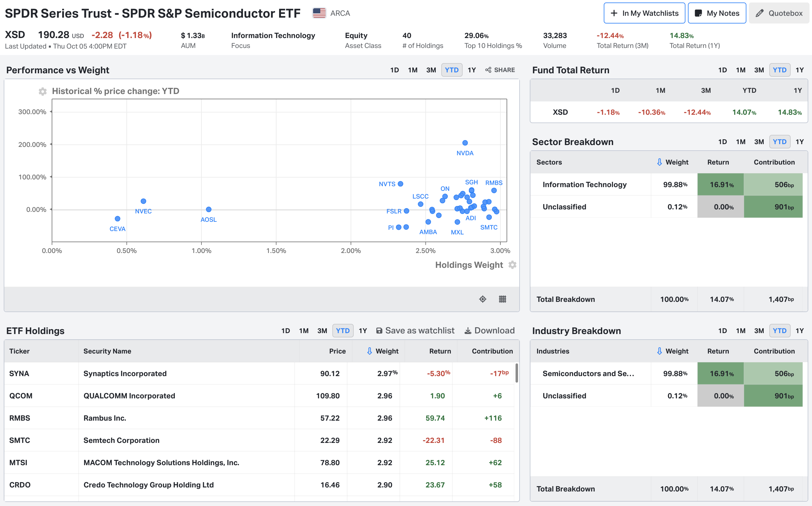The height and width of the screenshot is (506, 812).
Task: Click the Download arrow icon in ETF Holdings
Action: pos(468,331)
